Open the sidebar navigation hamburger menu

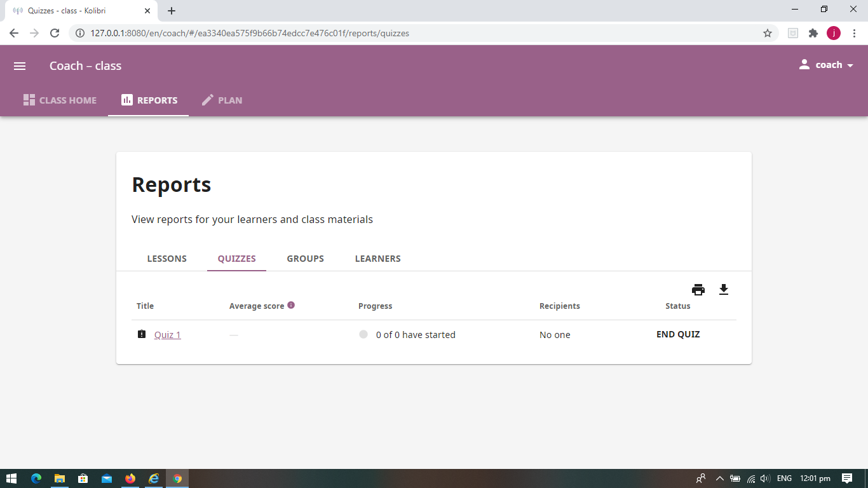(x=19, y=65)
